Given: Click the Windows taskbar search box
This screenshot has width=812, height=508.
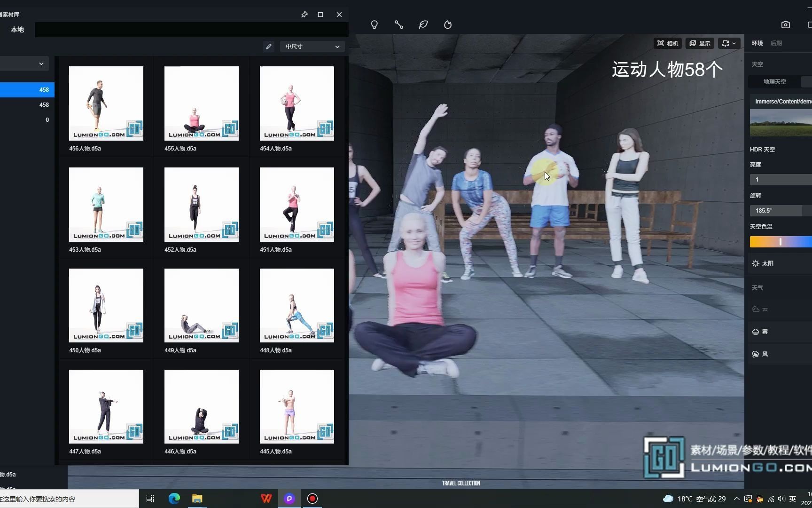Looking at the screenshot, I should coord(69,499).
